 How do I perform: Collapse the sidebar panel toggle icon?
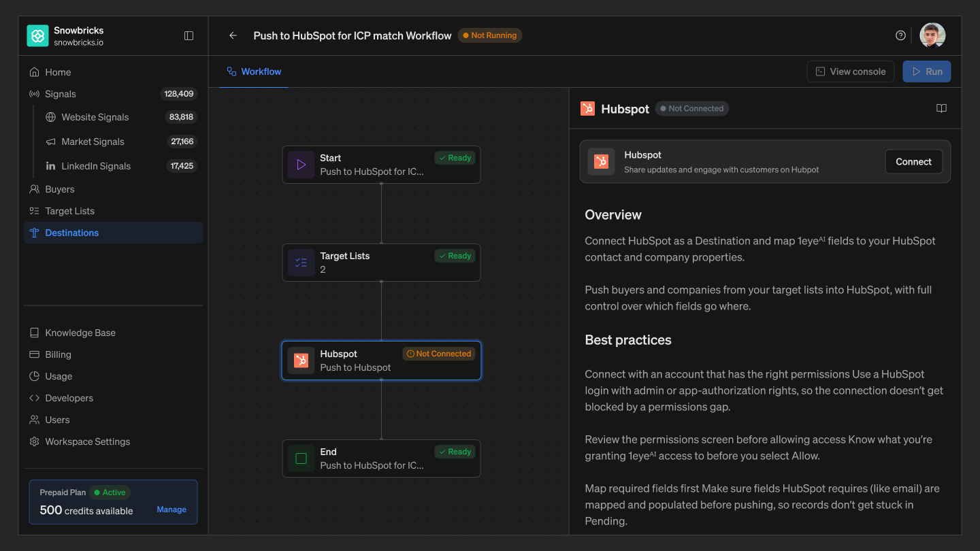[189, 35]
